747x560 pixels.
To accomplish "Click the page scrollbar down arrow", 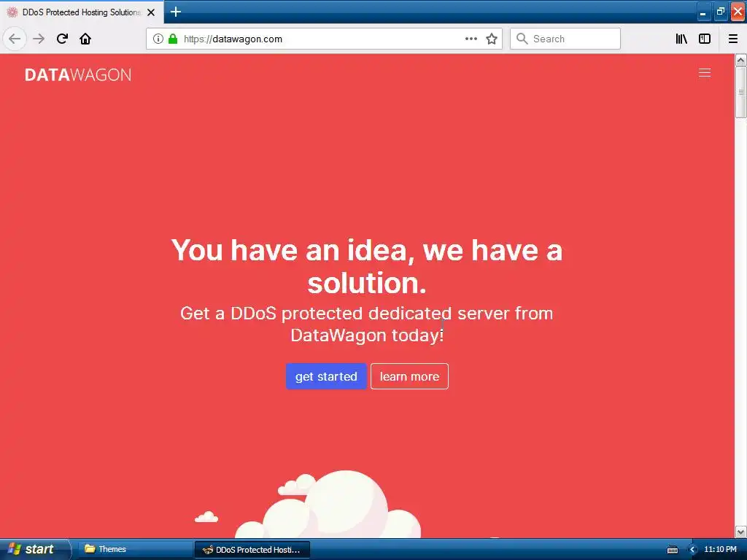I will (740, 532).
